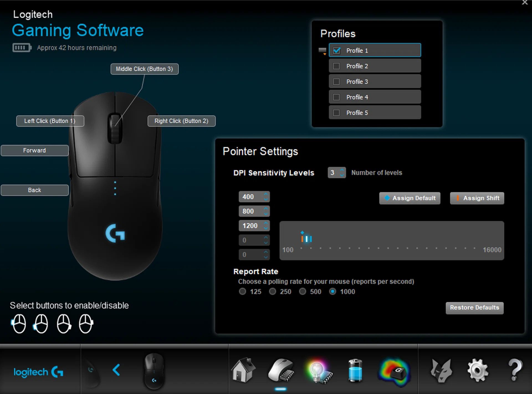Open the battery settings icon

tap(355, 371)
